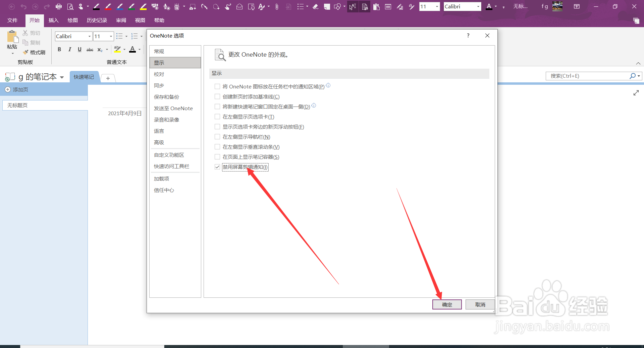Viewport: 644px width, 348px height.
Task: Toggle Underline formatting in ribbon
Action: click(x=79, y=50)
